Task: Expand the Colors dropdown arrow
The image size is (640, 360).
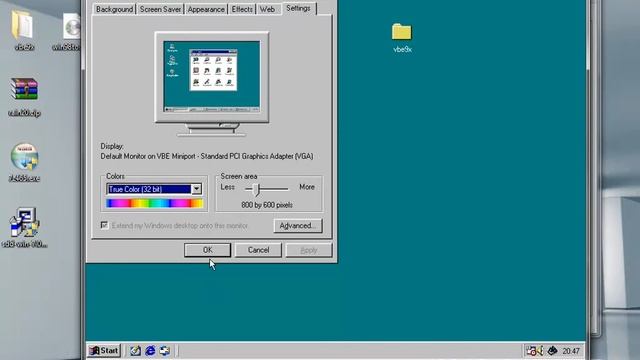Action: point(196,189)
